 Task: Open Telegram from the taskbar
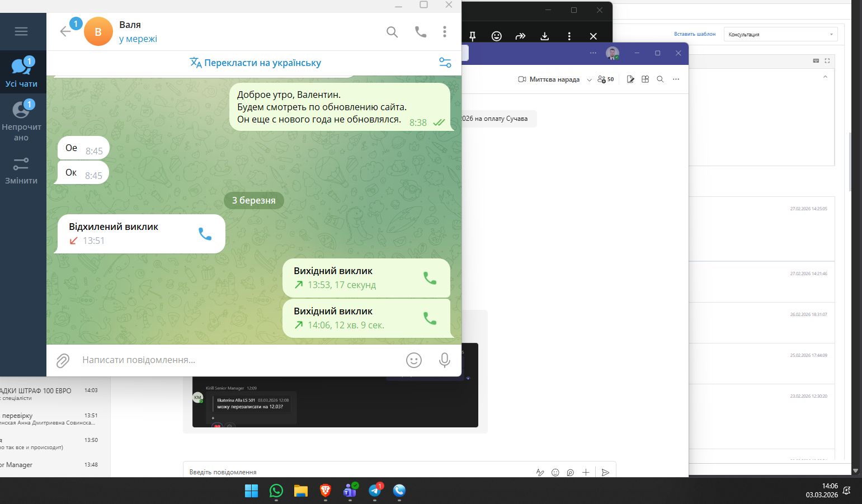click(375, 491)
